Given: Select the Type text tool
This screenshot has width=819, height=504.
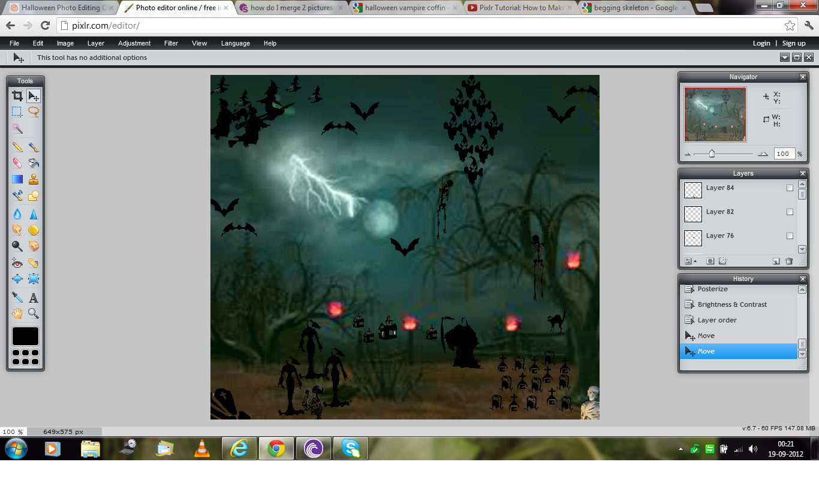Looking at the screenshot, I should tap(34, 297).
